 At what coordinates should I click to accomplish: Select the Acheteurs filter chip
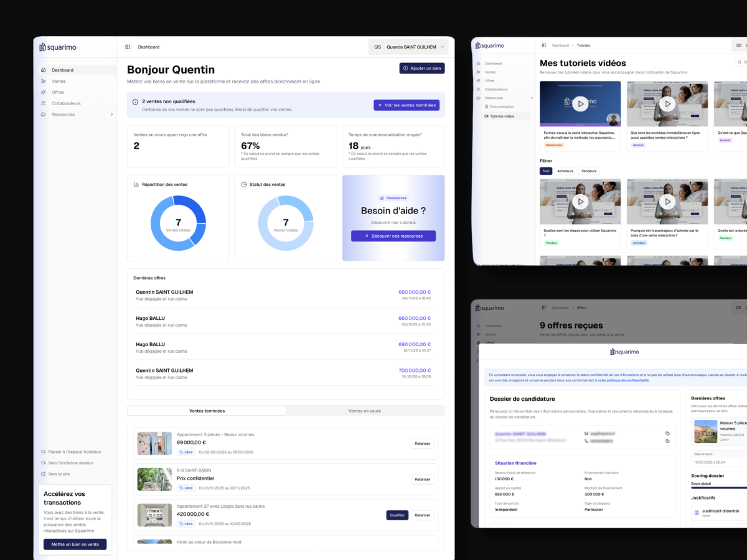[565, 171]
